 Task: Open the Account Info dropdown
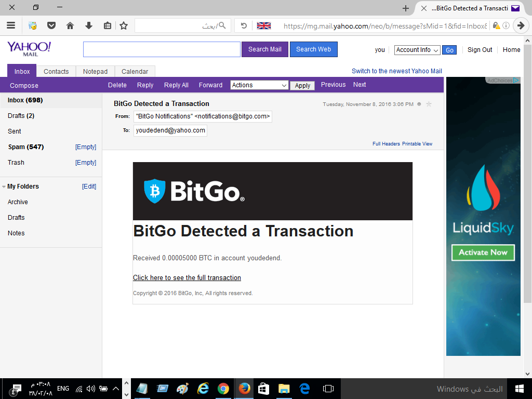point(417,50)
